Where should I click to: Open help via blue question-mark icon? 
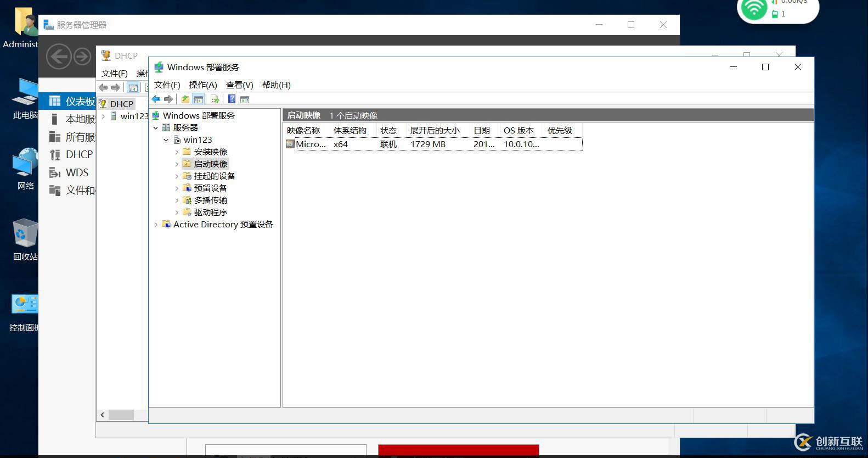pos(232,99)
